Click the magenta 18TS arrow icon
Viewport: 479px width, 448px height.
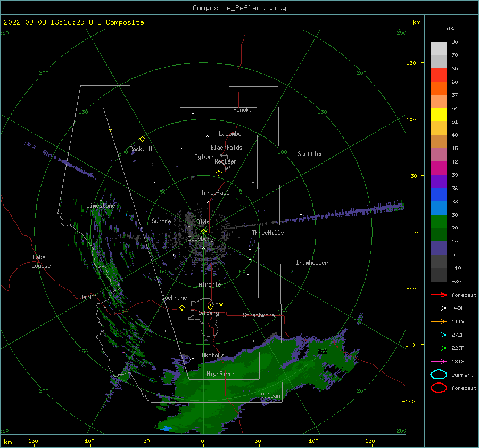click(439, 362)
